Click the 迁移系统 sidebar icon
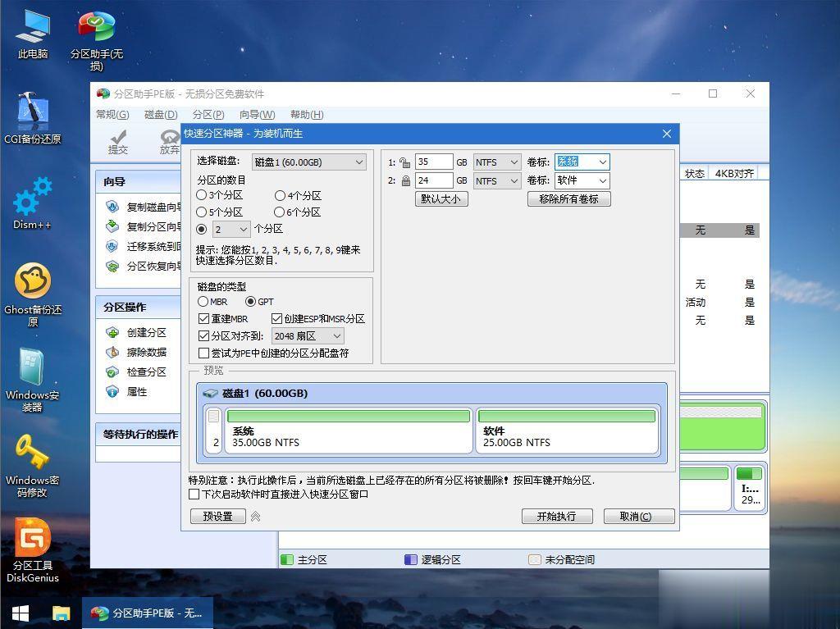 tap(112, 246)
